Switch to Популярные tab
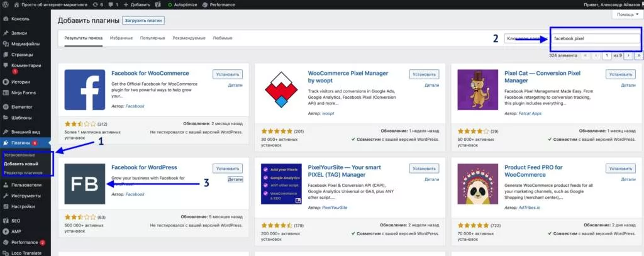 click(x=152, y=38)
